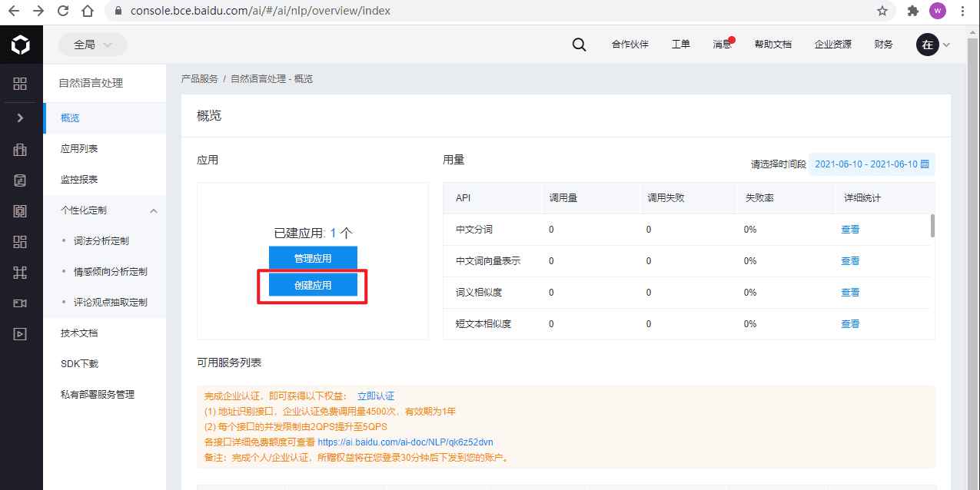The image size is (980, 490).
Task: Open 工单 in top navigation
Action: pos(681,45)
